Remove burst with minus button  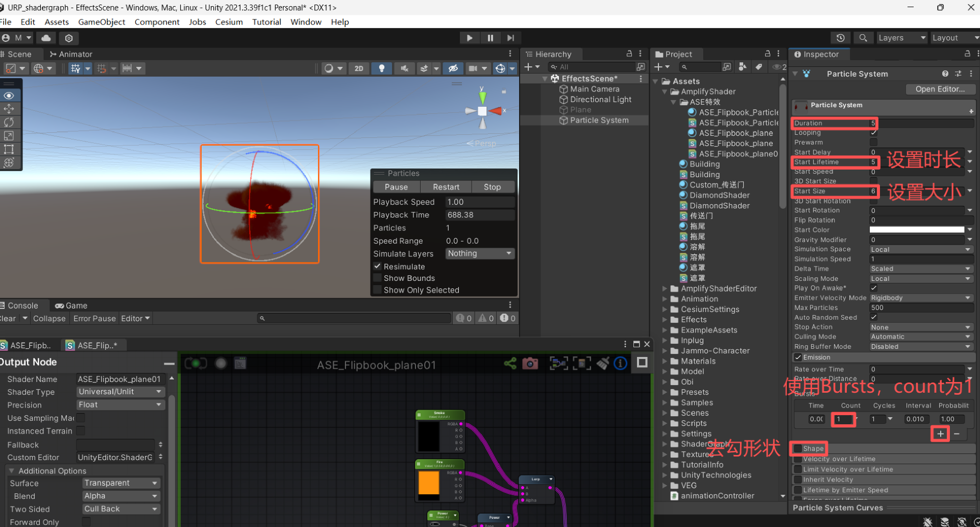point(957,434)
